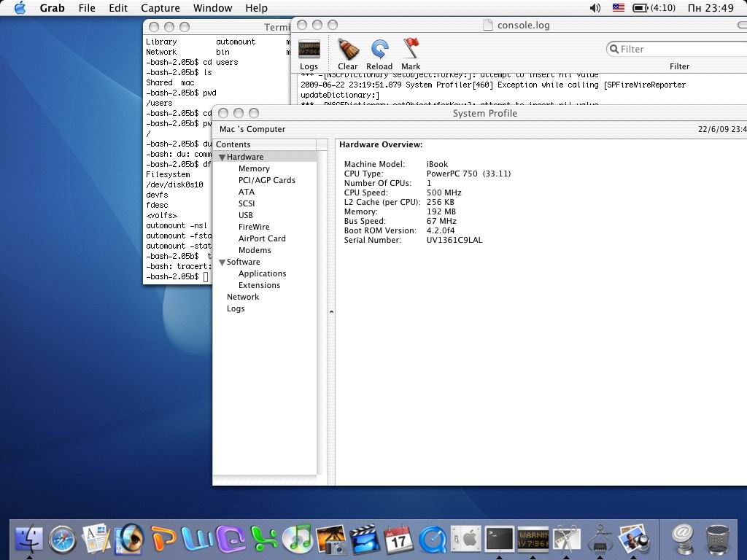Launch Safari from the dock
Viewport: 747px width, 560px height.
[x=63, y=539]
